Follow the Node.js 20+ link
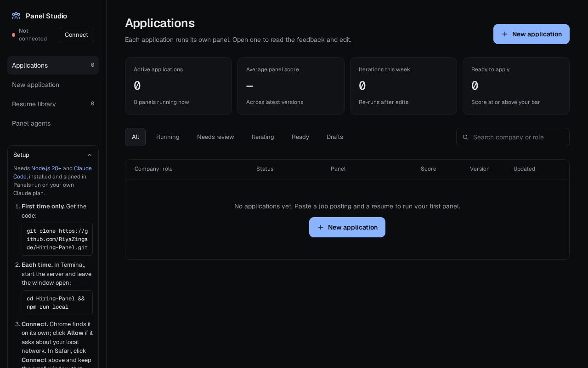Image resolution: width=588 pixels, height=368 pixels. pyautogui.click(x=46, y=168)
